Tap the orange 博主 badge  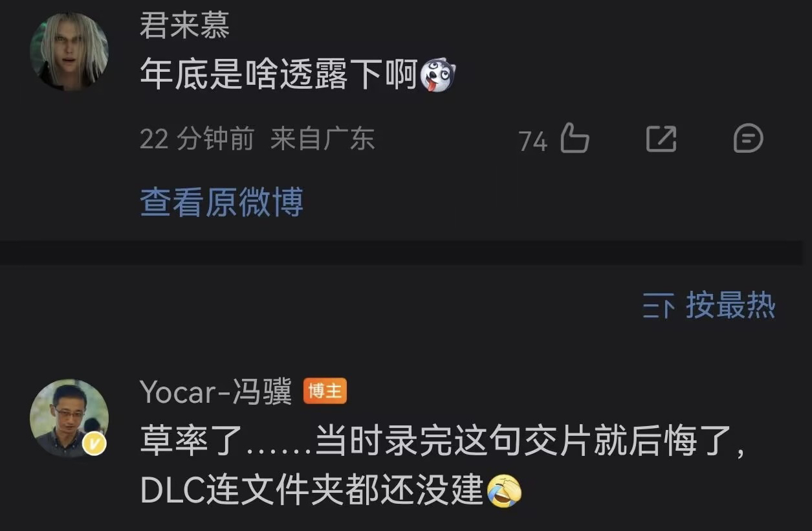(x=325, y=392)
